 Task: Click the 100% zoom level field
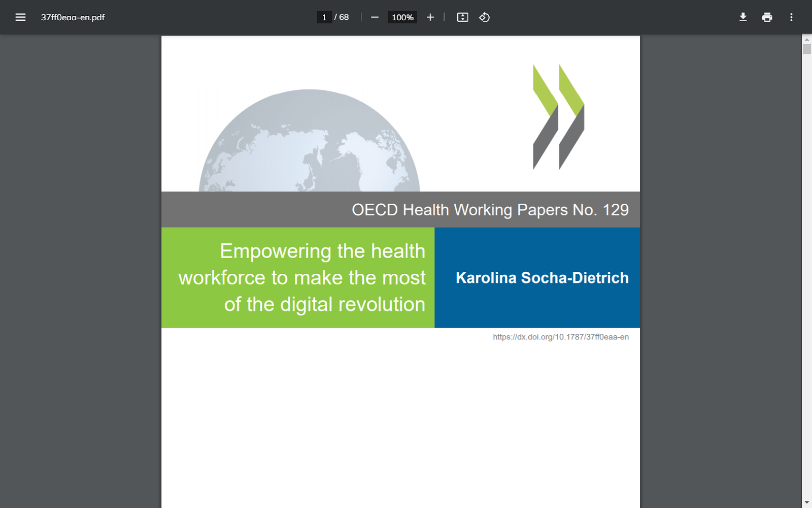(x=402, y=17)
